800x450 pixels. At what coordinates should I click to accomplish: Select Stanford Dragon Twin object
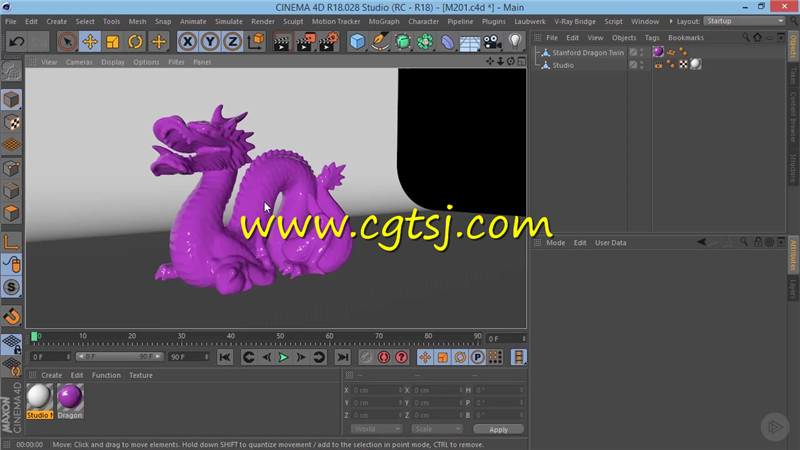[x=588, y=53]
